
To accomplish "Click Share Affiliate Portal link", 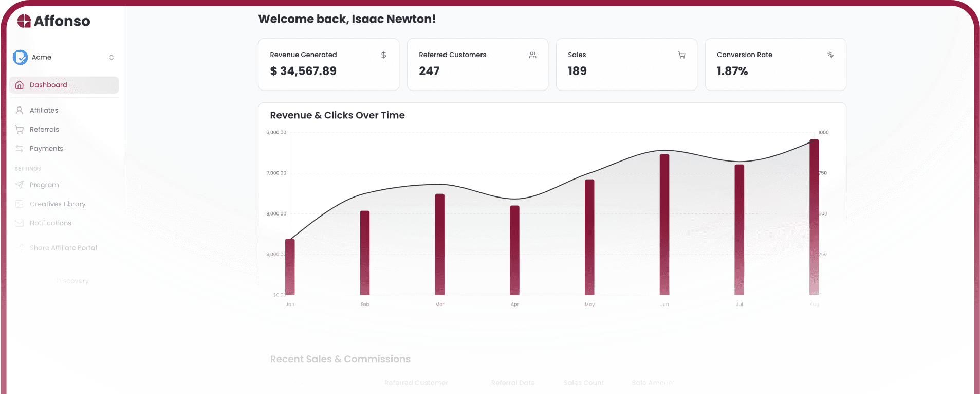I will pyautogui.click(x=63, y=248).
